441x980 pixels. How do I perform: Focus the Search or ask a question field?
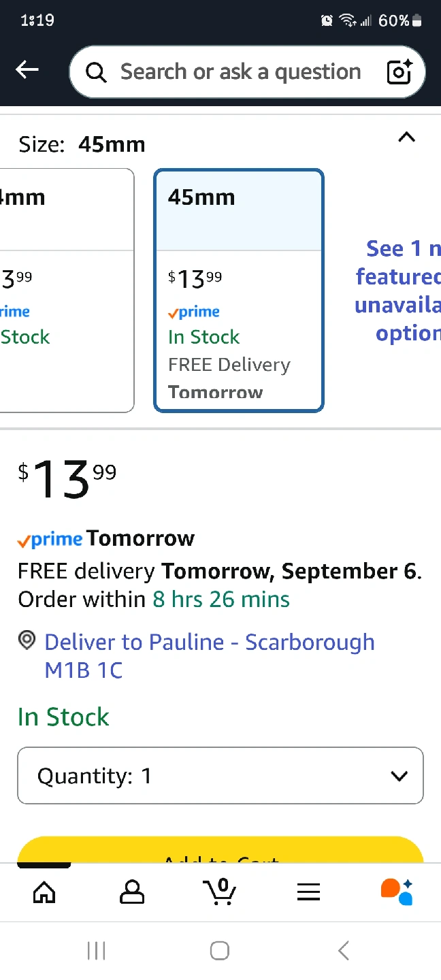point(240,71)
